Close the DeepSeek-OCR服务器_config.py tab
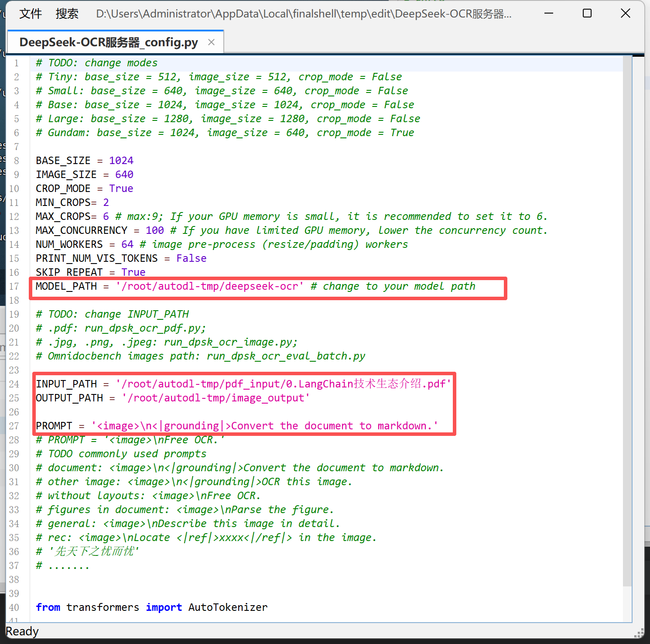Image resolution: width=650 pixels, height=644 pixels. coord(211,42)
